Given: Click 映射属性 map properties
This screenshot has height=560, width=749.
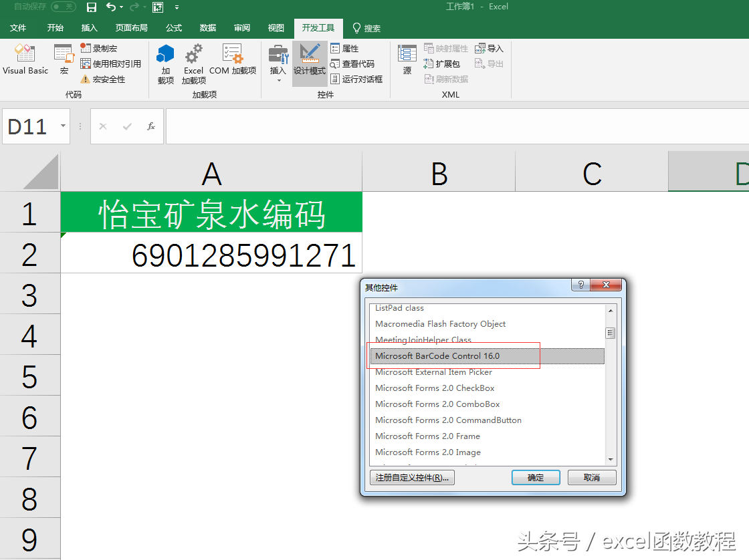Looking at the screenshot, I should click(x=445, y=48).
